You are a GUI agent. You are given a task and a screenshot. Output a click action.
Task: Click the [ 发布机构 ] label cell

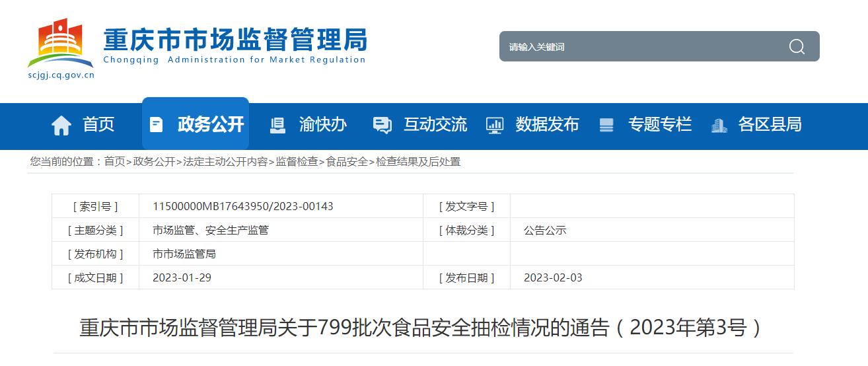[95, 254]
